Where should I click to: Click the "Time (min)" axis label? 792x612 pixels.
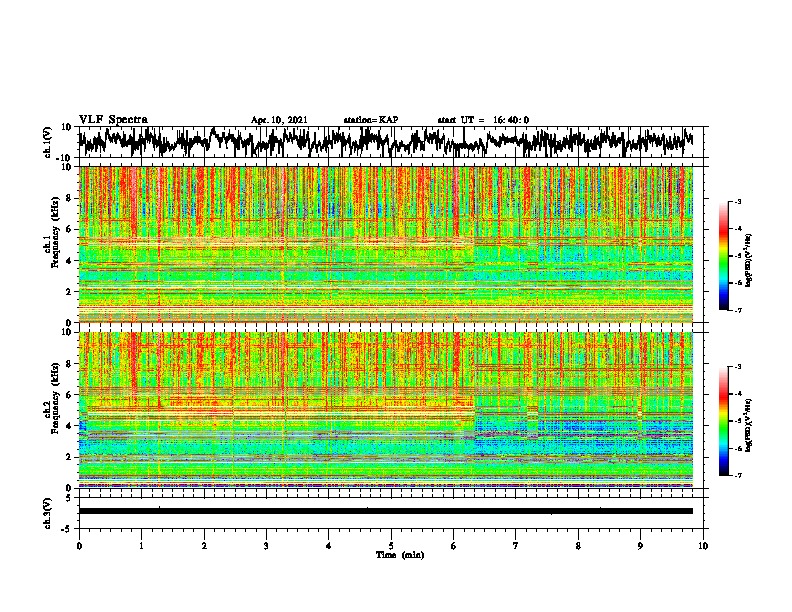coord(400,555)
